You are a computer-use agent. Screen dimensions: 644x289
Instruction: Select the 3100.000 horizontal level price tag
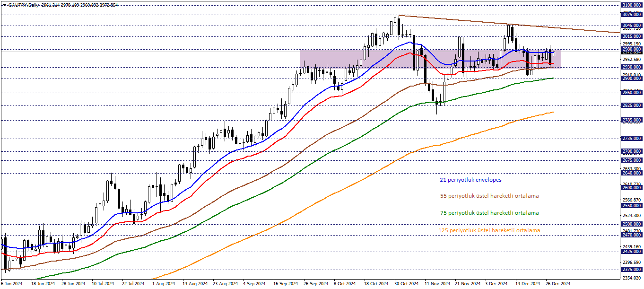point(631,5)
